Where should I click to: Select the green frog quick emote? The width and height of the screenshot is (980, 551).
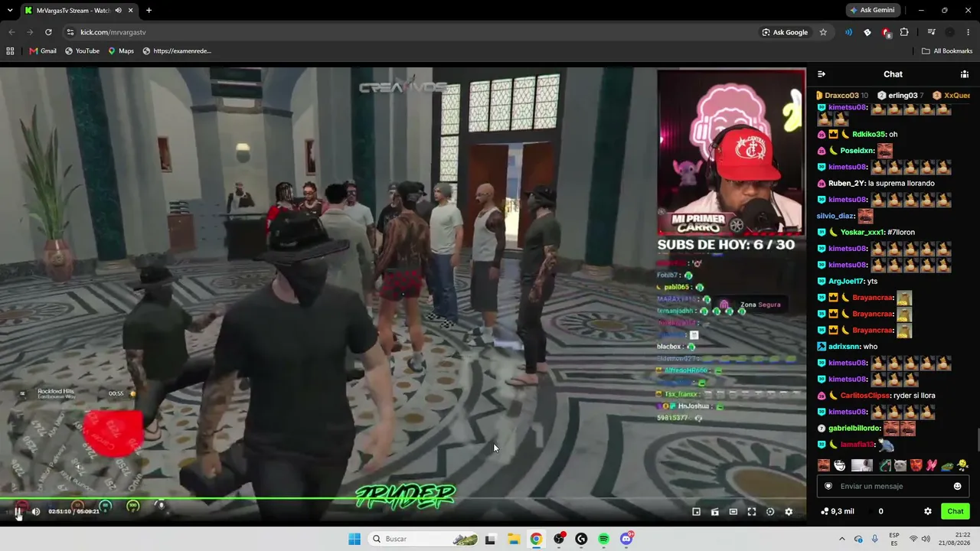(x=947, y=465)
